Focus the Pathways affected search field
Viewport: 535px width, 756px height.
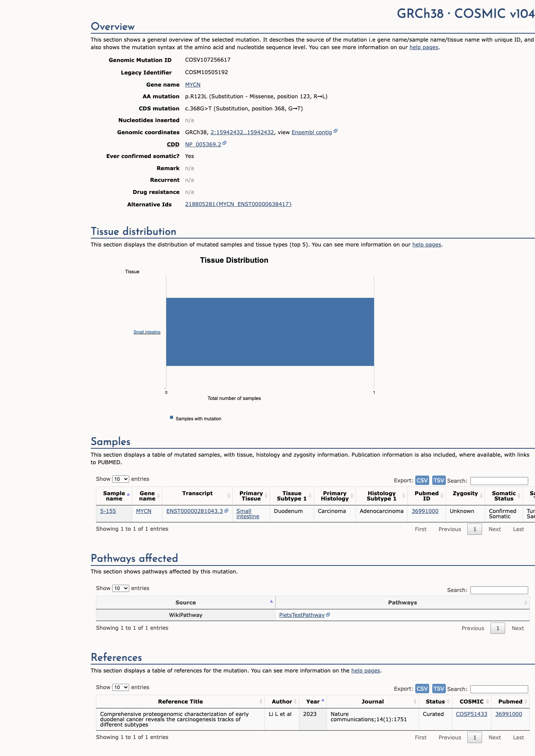click(x=499, y=590)
